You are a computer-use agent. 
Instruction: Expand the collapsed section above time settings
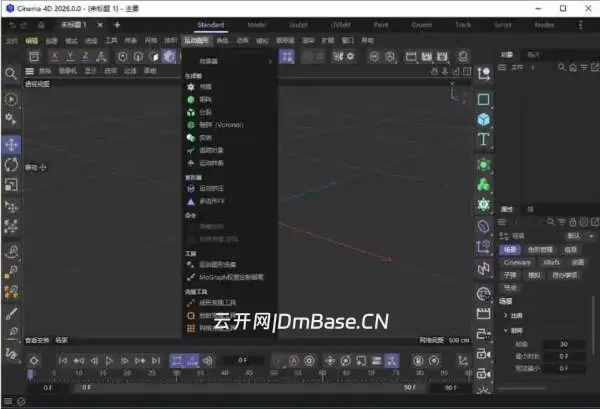[506, 315]
